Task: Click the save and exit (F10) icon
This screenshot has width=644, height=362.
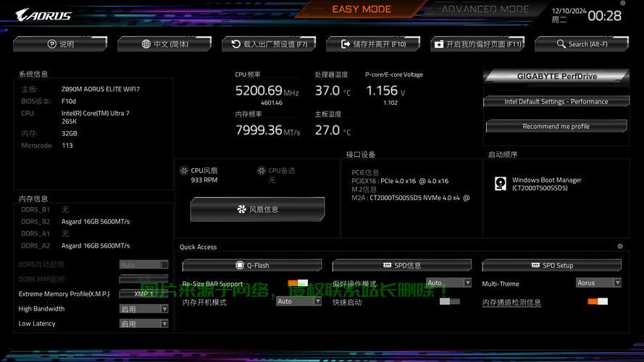Action: [346, 44]
